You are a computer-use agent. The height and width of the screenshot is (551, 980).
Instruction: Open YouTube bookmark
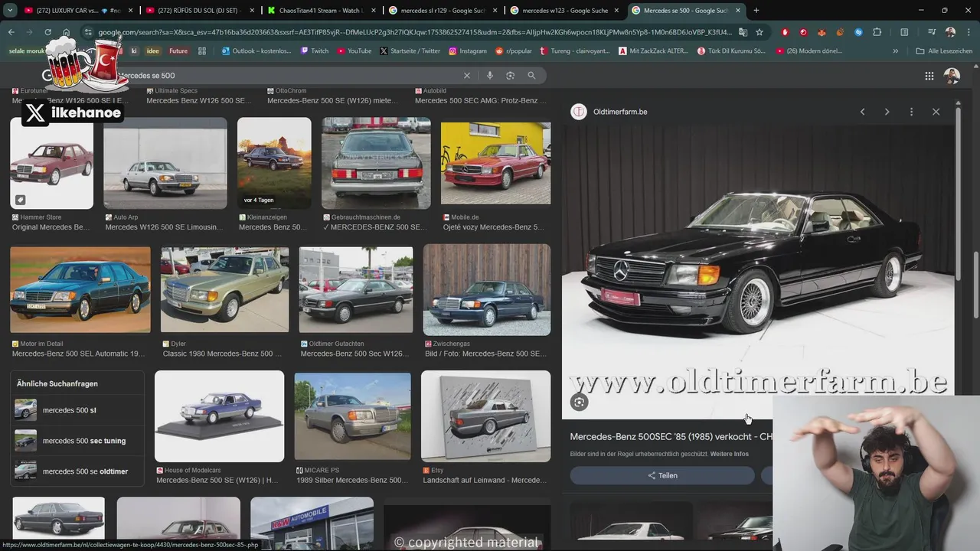(354, 51)
